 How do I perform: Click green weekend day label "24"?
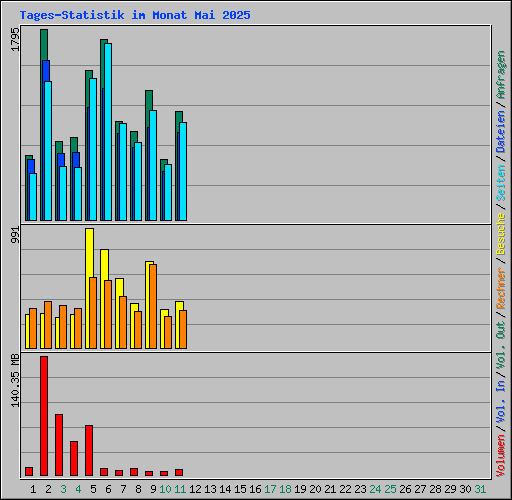(375, 489)
